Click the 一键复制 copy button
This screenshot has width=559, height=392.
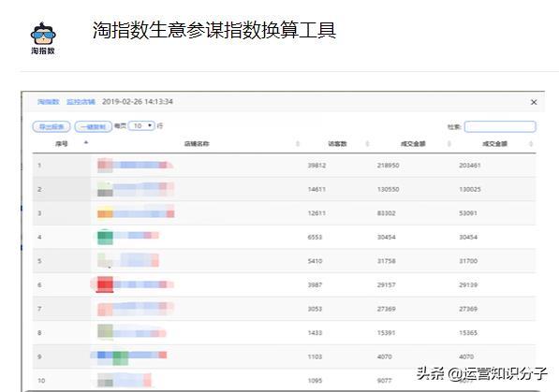(93, 126)
